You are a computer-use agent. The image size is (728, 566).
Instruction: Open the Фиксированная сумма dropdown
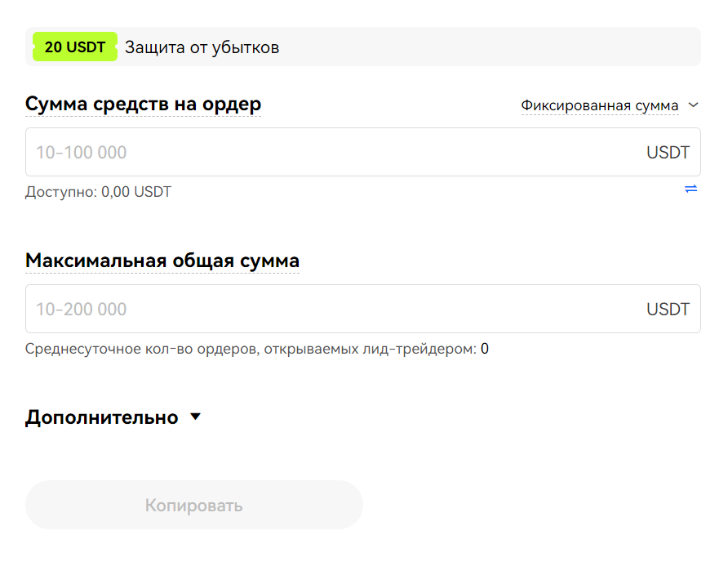600,106
